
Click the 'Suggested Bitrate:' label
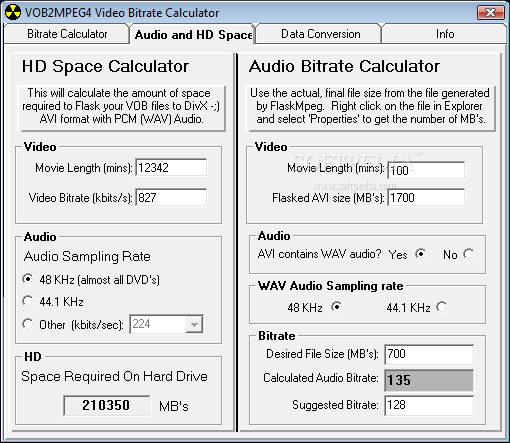[335, 405]
